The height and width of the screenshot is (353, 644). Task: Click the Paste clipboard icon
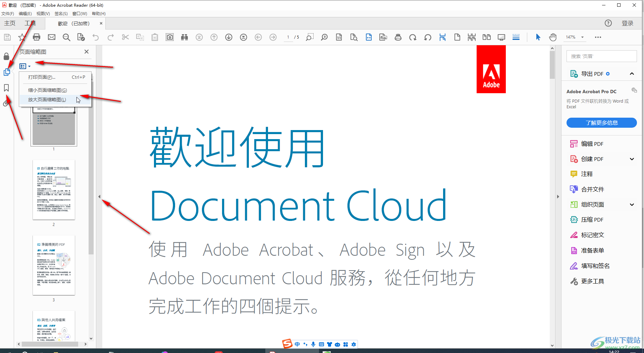click(x=155, y=37)
